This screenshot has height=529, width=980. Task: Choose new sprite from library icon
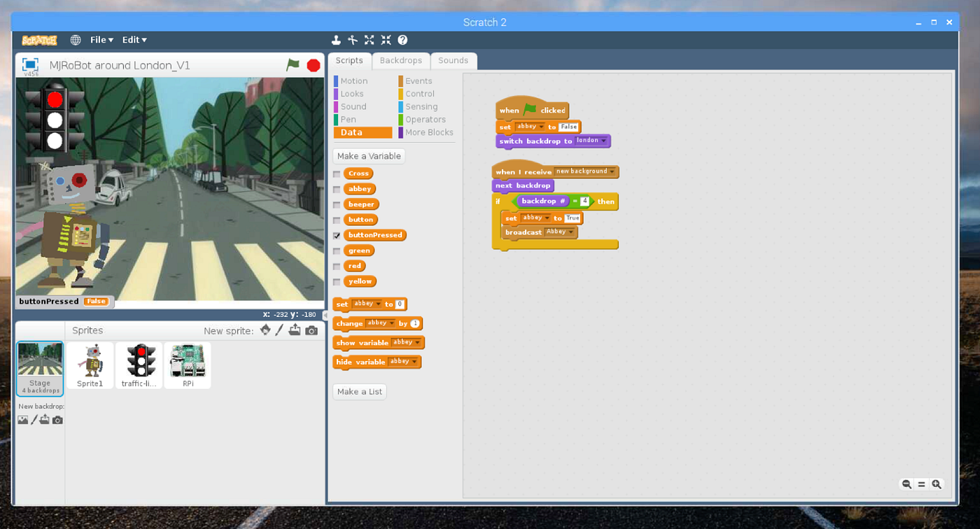tap(265, 330)
